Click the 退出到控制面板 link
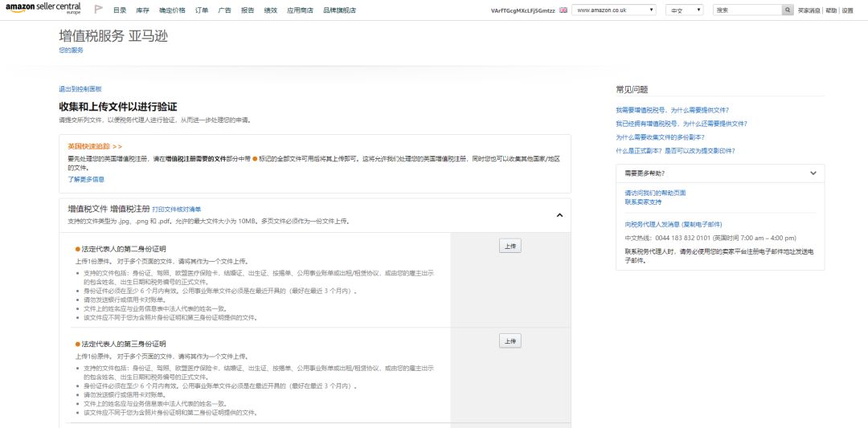This screenshot has width=868, height=428. [80, 89]
